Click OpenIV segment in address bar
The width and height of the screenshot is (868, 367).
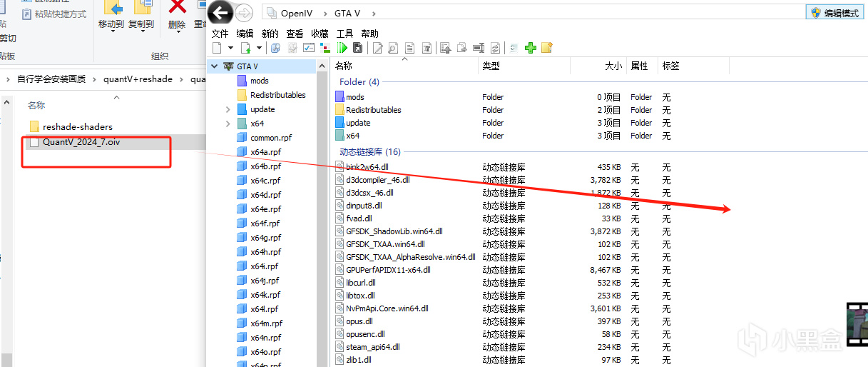click(296, 13)
